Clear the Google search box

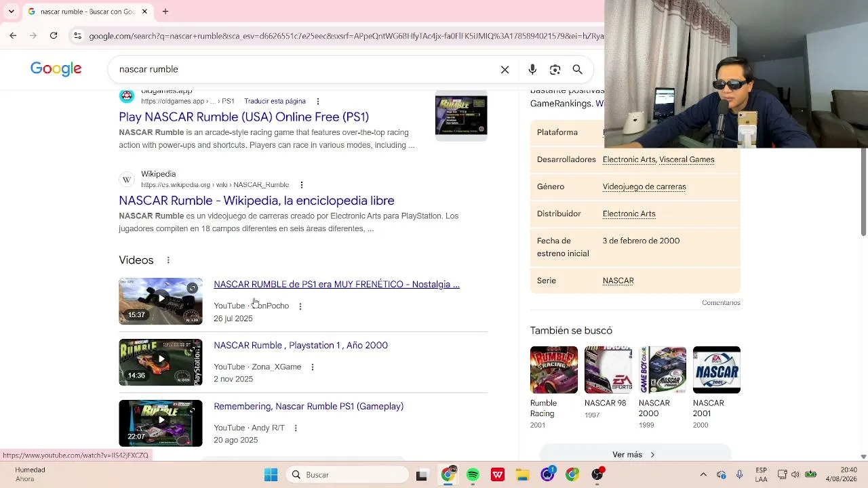coord(505,69)
